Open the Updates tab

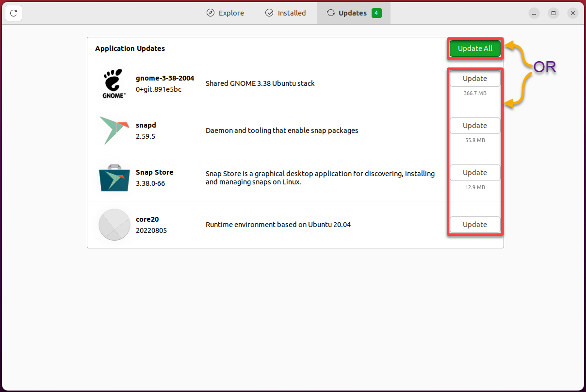tap(354, 13)
